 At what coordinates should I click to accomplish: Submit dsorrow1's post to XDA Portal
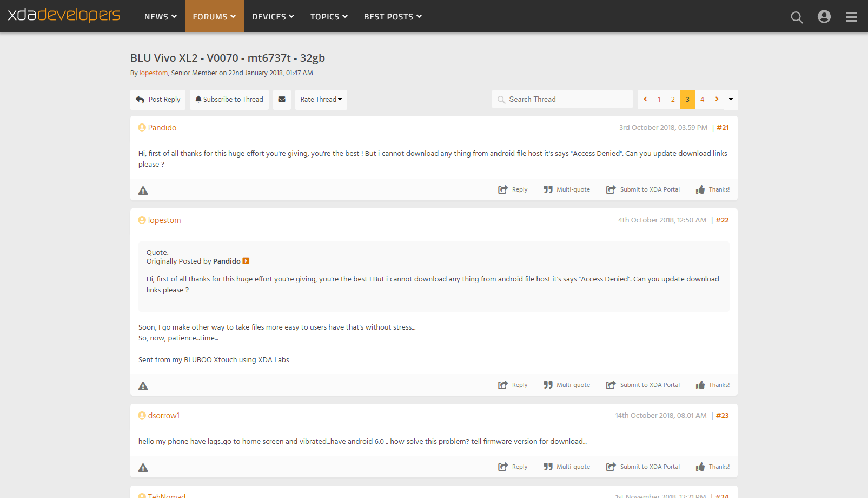coord(643,466)
